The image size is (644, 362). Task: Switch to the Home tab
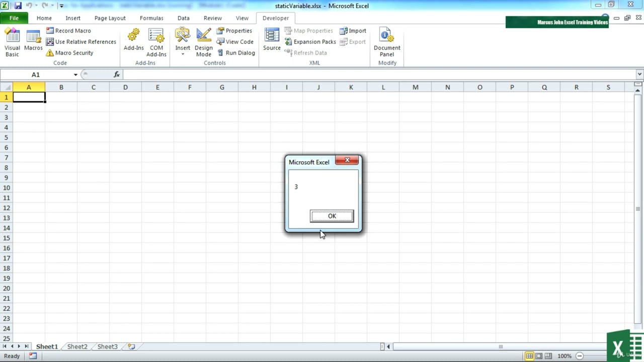pos(44,18)
